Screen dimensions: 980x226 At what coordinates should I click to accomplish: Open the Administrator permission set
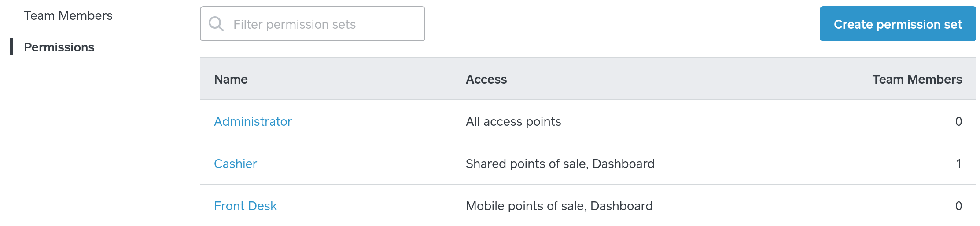click(253, 122)
